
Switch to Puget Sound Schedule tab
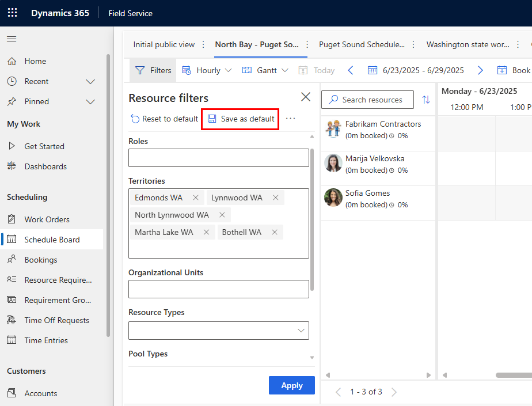click(362, 45)
